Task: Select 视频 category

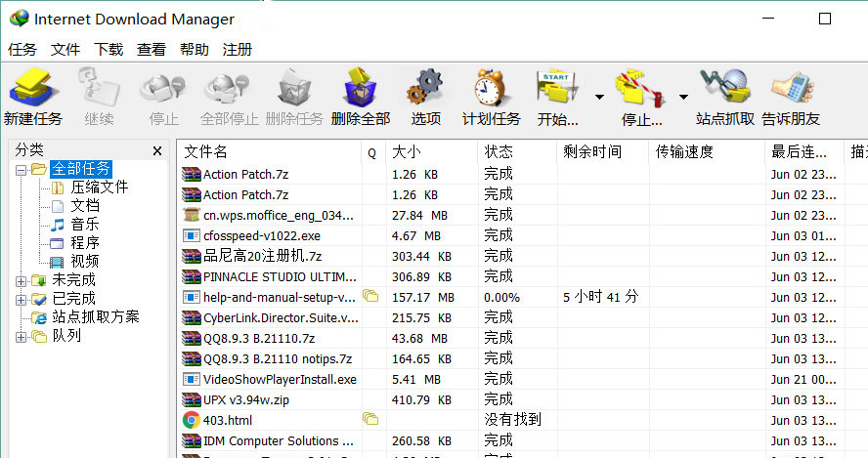Action: click(85, 261)
